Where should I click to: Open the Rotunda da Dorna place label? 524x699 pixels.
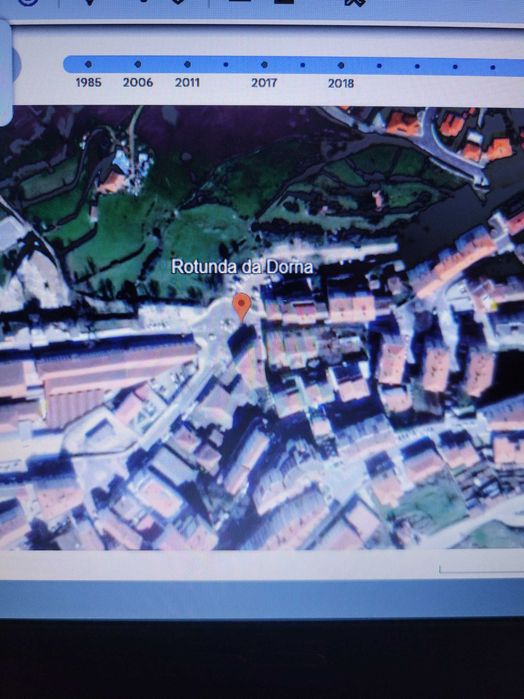tap(242, 267)
